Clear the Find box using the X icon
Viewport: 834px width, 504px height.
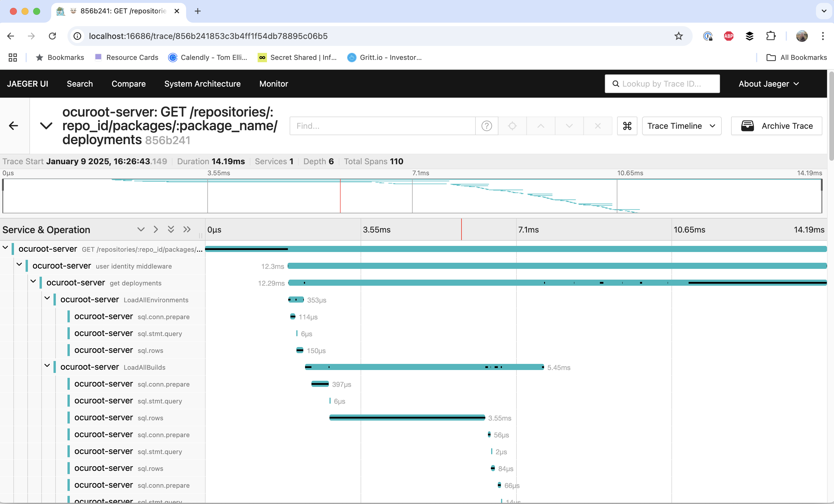coord(598,126)
